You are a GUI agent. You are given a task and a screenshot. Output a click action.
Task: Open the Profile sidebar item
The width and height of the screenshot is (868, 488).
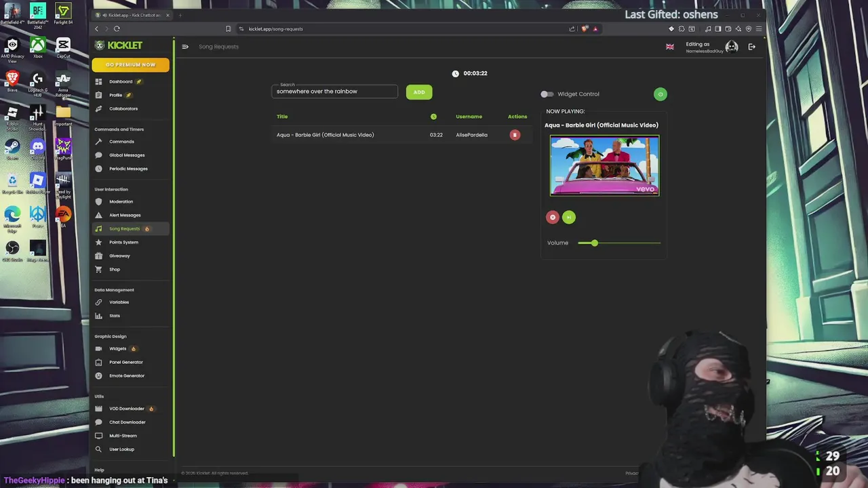tap(116, 95)
